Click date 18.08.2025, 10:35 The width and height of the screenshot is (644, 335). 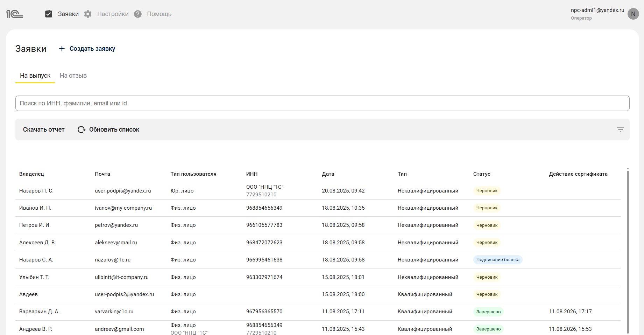(x=343, y=208)
